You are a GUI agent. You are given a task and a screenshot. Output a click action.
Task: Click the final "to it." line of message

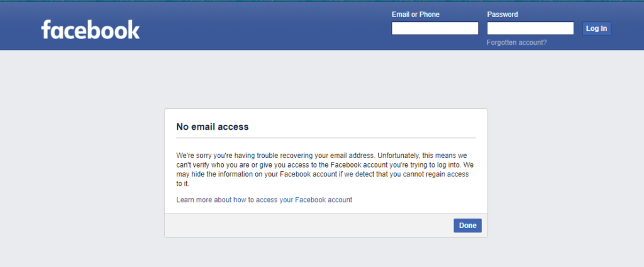click(183, 184)
